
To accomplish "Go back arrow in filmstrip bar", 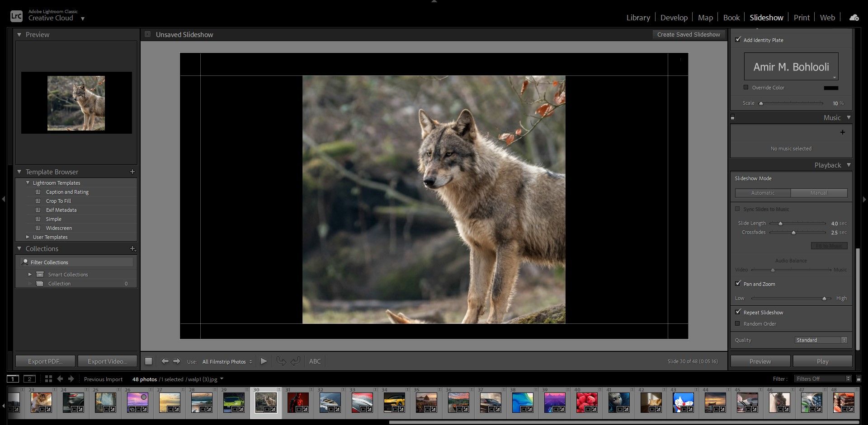I will click(x=60, y=379).
